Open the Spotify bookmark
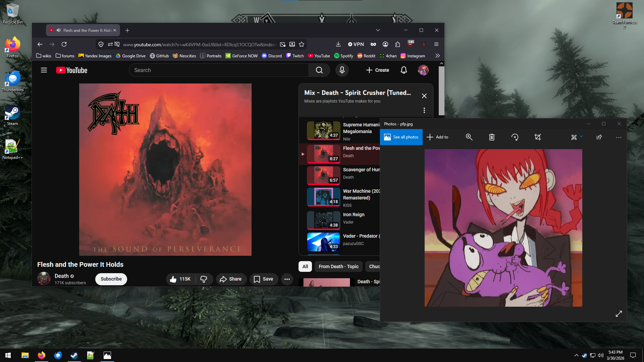Screen dimensions: 644x362 click(x=343, y=56)
